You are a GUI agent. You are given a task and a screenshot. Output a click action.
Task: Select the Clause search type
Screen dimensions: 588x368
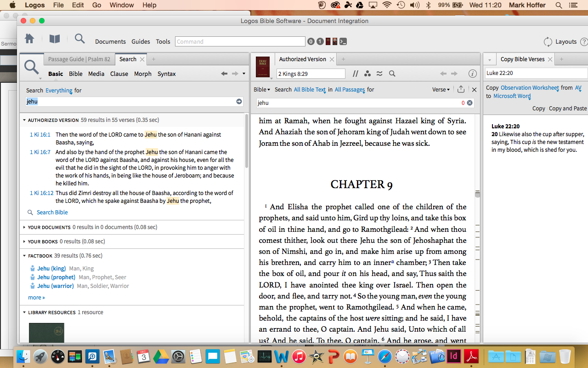(119, 74)
